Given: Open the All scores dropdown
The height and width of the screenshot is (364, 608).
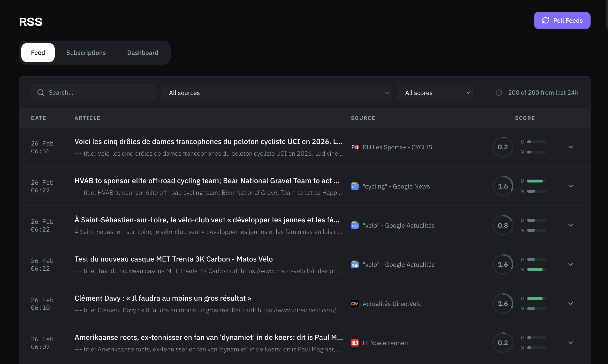Looking at the screenshot, I should pos(435,93).
